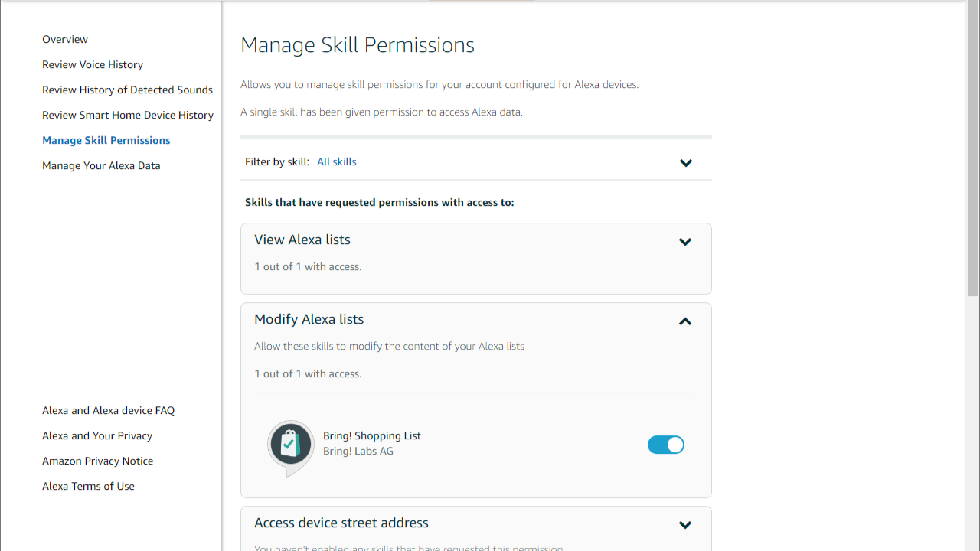Image resolution: width=980 pixels, height=551 pixels.
Task: Click the 'Modify Alexa lists' heading
Action: pyautogui.click(x=309, y=319)
